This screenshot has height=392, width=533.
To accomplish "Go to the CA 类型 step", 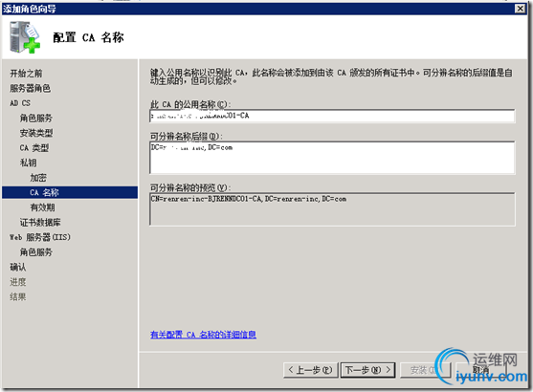I will [34, 148].
